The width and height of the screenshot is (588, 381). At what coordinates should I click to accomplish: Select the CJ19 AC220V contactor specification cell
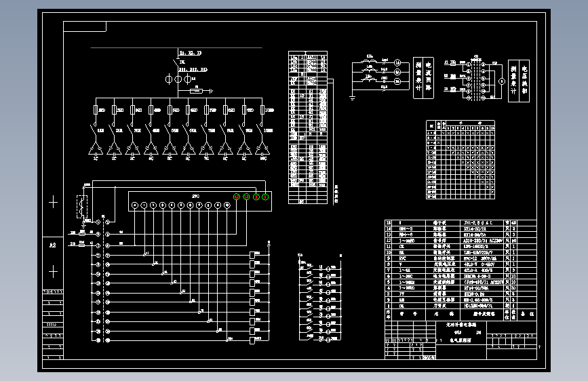point(482,282)
